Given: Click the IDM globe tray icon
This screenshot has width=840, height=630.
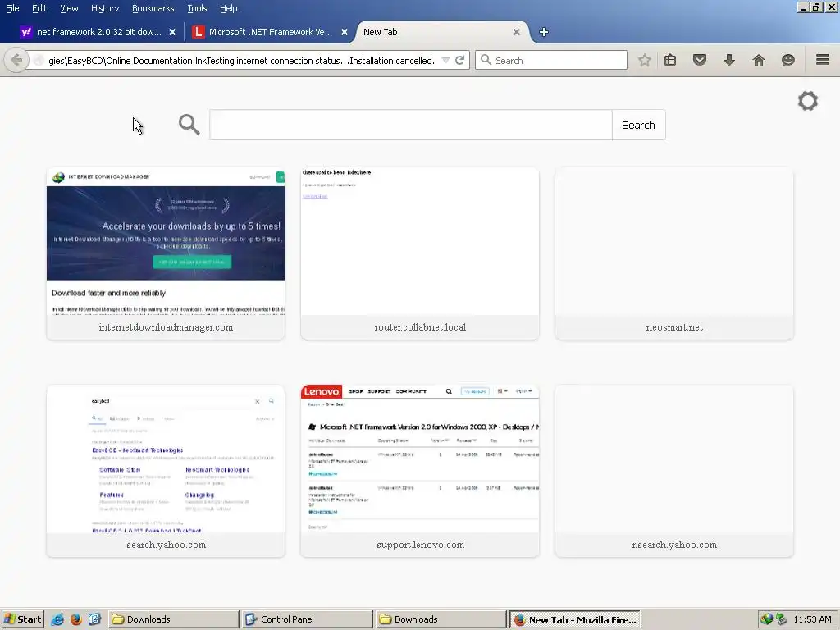Looking at the screenshot, I should click(767, 619).
